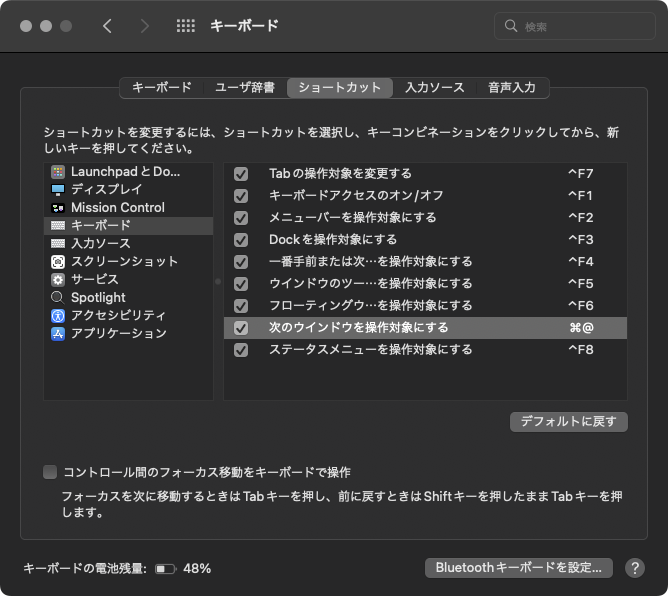Uncheck Tabの操作対象を変更する checkbox
668x596 pixels.
click(x=241, y=174)
